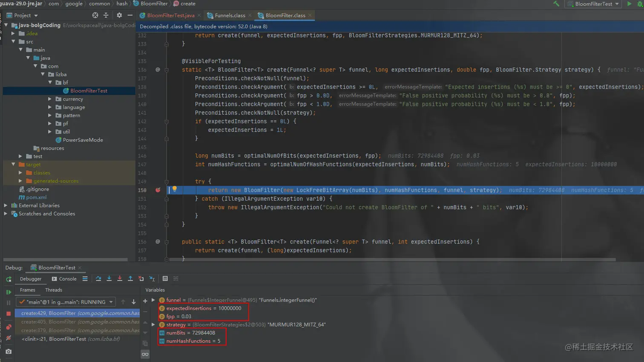The image size is (644, 362).
Task: Run to Cursor in debugger toolbar
Action: pos(152,279)
